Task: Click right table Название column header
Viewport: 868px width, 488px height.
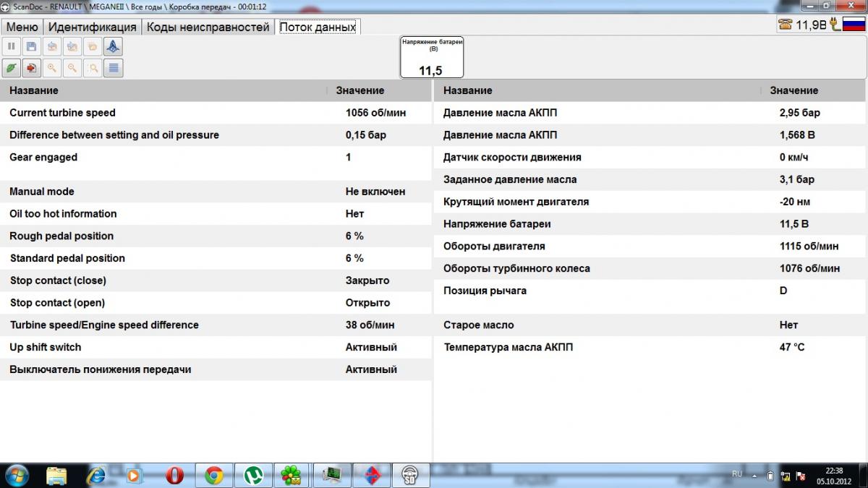Action: click(x=597, y=90)
